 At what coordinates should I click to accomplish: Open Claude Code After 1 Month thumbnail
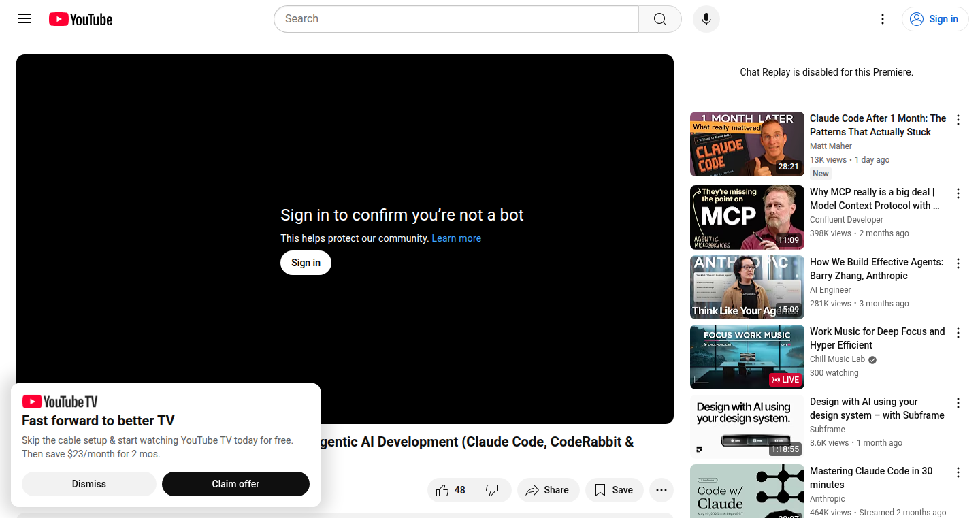coord(747,144)
